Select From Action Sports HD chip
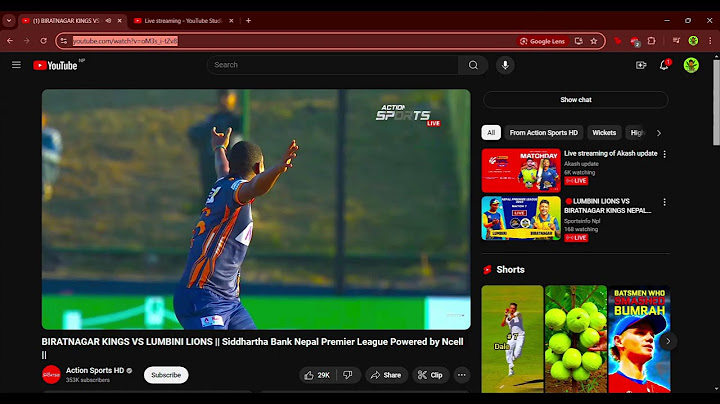720x404 pixels. [544, 133]
